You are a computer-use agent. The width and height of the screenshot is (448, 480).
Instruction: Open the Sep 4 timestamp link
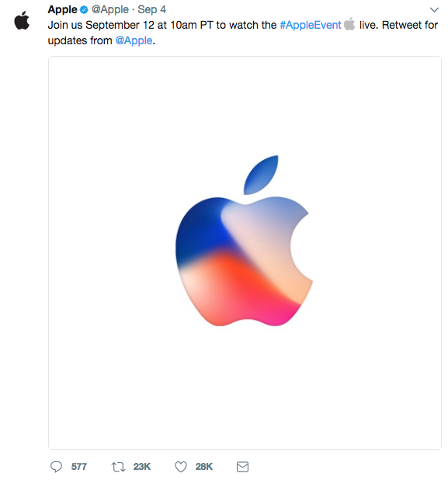pos(151,9)
